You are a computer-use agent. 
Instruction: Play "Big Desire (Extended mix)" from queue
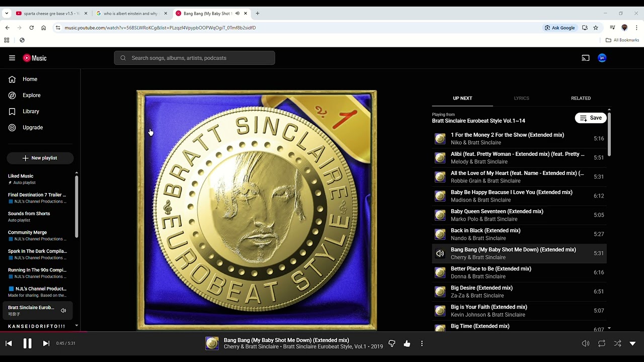519,292
